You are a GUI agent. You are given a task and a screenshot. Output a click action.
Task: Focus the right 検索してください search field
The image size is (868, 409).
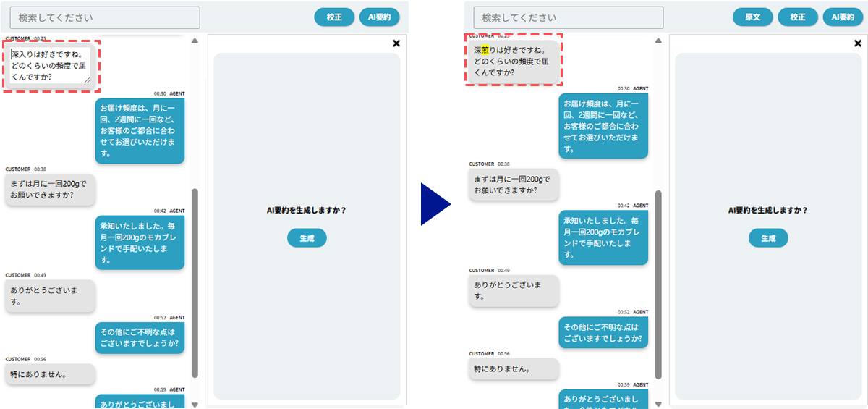[x=568, y=17]
